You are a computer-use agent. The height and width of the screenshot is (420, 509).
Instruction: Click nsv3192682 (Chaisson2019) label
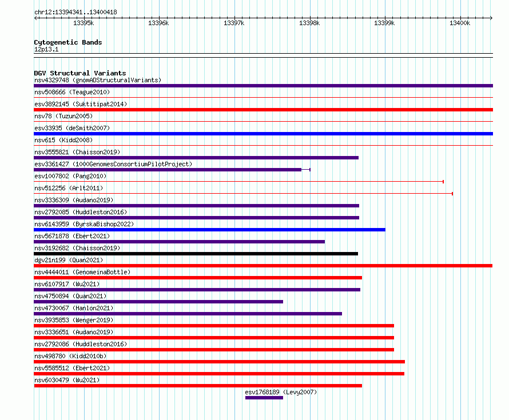(77, 248)
